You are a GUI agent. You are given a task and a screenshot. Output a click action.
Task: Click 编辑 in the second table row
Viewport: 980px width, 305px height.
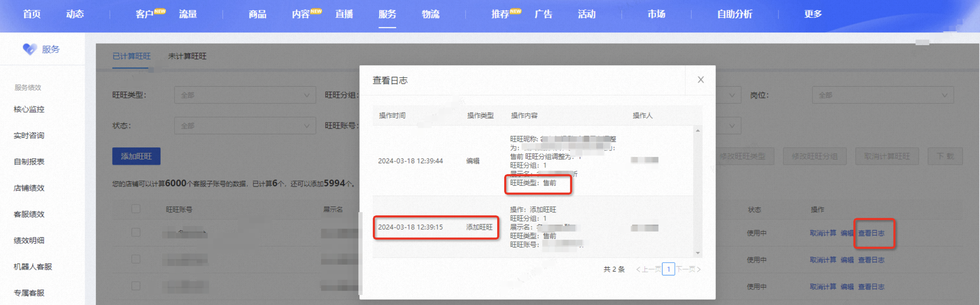847,260
